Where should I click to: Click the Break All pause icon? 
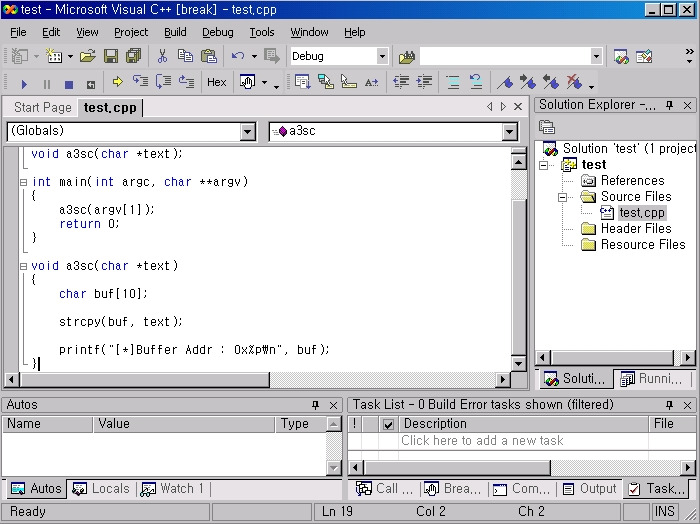(x=46, y=83)
